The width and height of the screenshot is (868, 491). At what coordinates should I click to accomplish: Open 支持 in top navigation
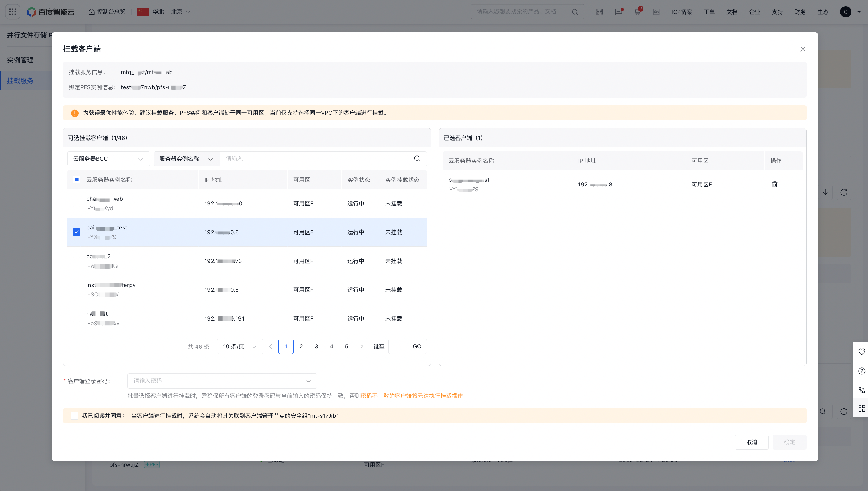777,12
